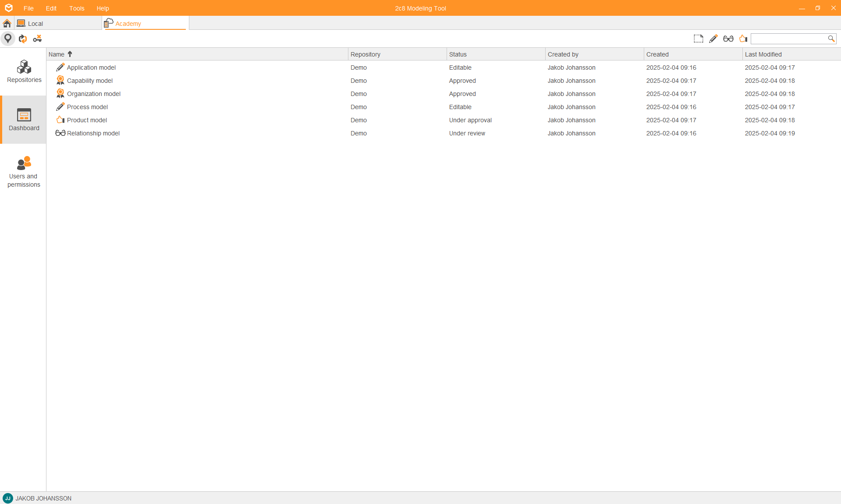Click the pencil icon of Application model
Image resolution: width=841 pixels, height=504 pixels.
pyautogui.click(x=60, y=67)
